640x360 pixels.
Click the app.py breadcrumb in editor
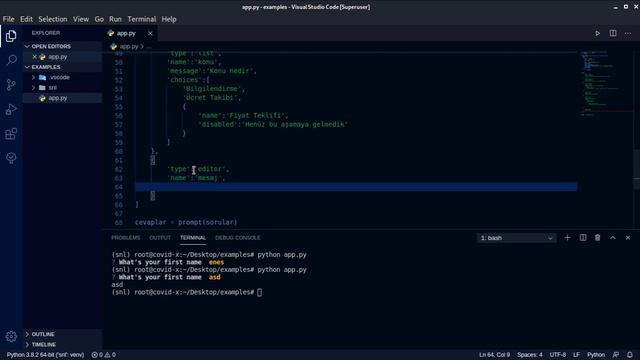[129, 47]
